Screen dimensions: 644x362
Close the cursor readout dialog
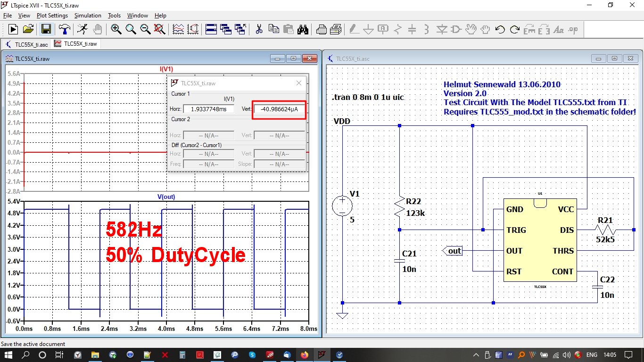[298, 83]
